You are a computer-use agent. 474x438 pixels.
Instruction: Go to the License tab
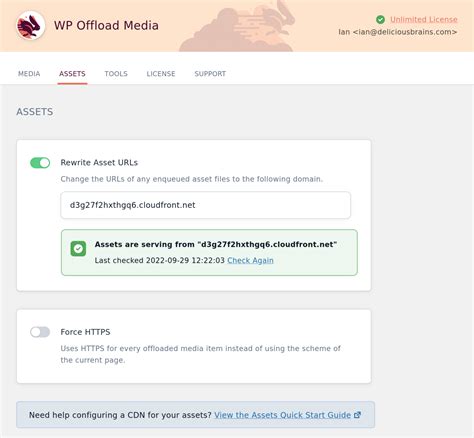(161, 74)
